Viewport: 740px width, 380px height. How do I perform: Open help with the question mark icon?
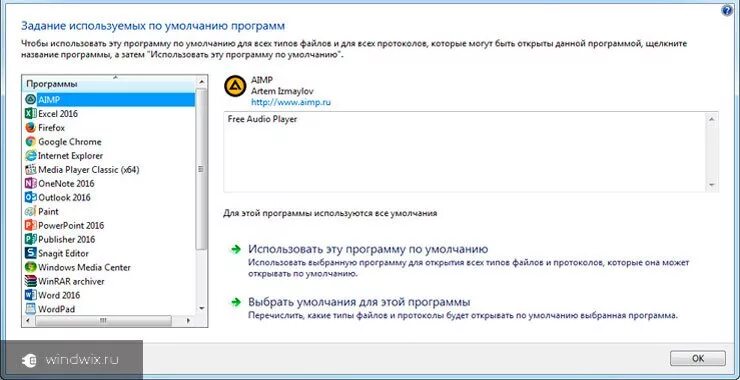pyautogui.click(x=727, y=11)
